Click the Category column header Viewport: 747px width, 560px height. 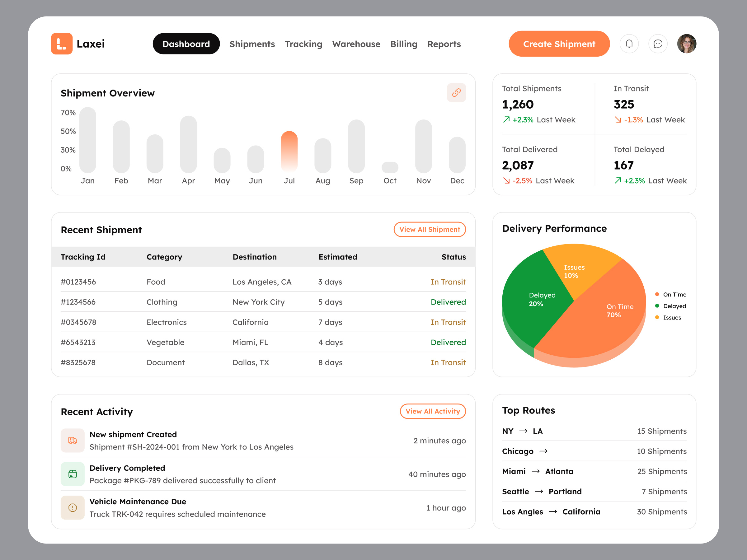164,257
